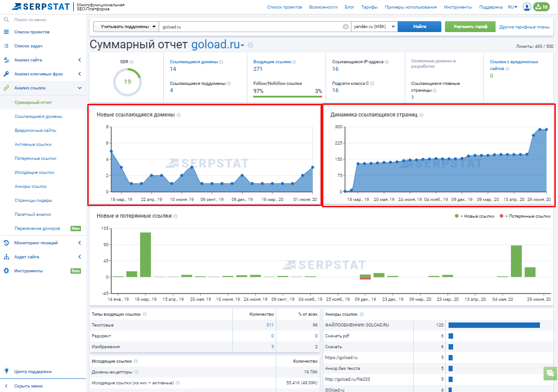Click info icon next to SDR

pos(132,62)
